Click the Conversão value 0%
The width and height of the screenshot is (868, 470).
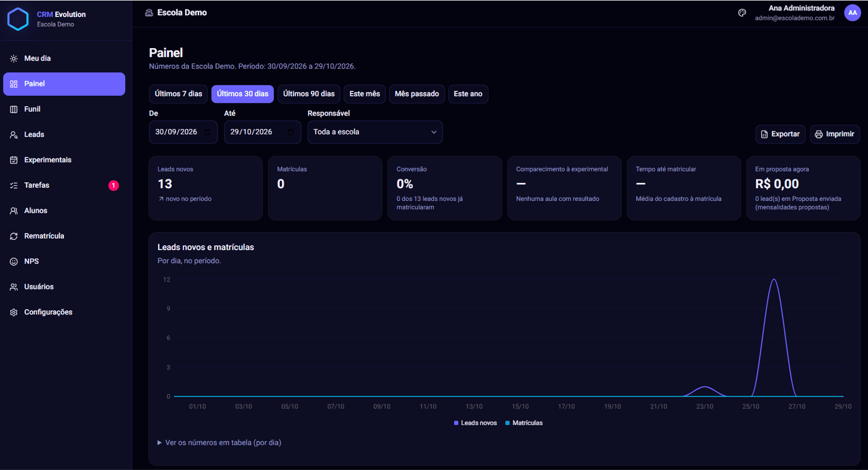[x=405, y=184]
